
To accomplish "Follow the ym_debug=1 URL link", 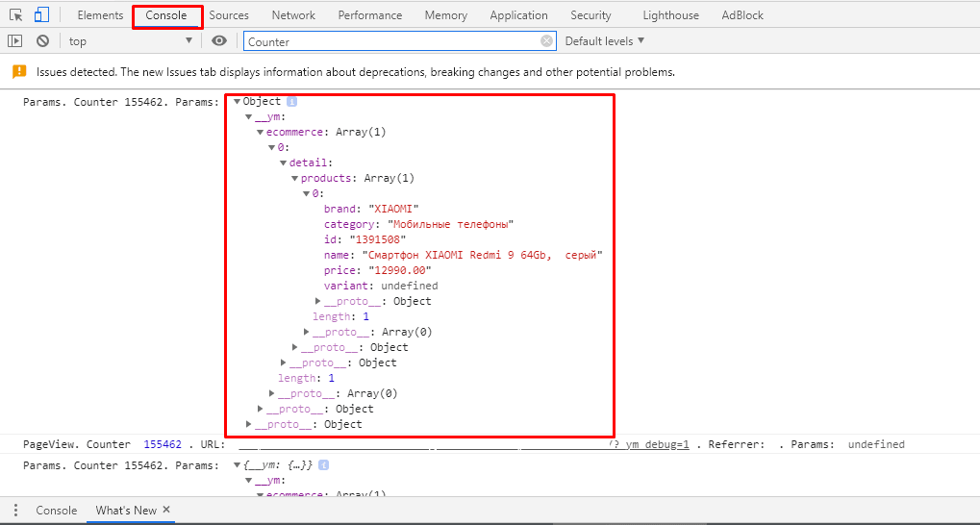I will tap(650, 444).
